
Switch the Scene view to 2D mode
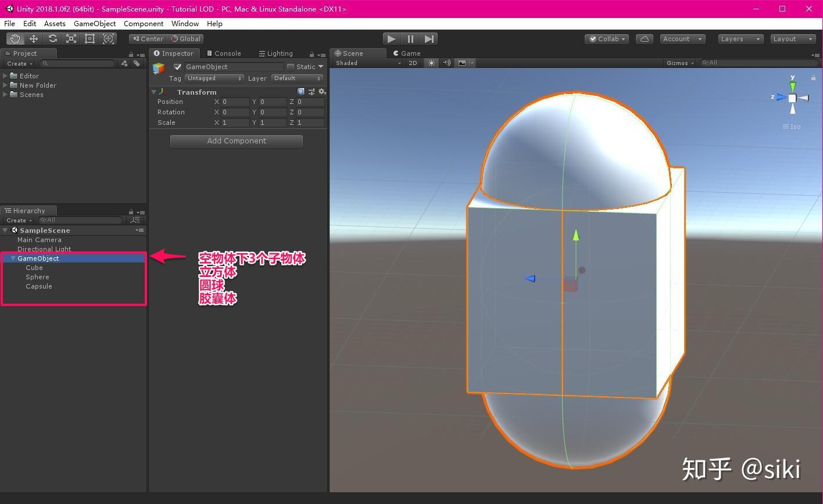[413, 63]
